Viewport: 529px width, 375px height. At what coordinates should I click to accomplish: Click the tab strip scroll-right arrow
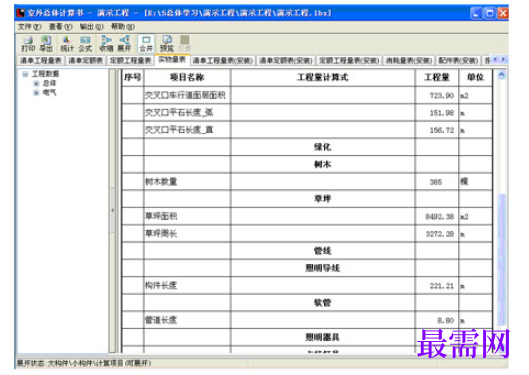coord(503,60)
